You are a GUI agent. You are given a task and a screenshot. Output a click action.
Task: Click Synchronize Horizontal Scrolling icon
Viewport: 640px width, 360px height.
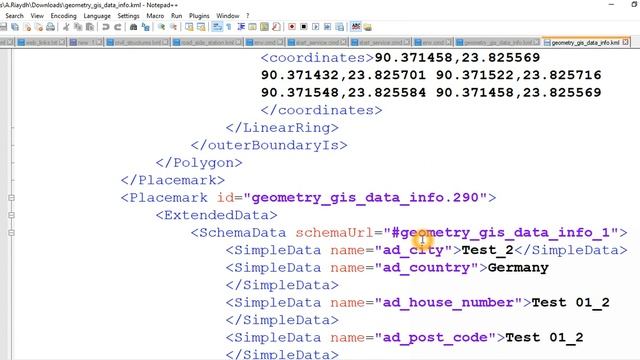(201, 27)
